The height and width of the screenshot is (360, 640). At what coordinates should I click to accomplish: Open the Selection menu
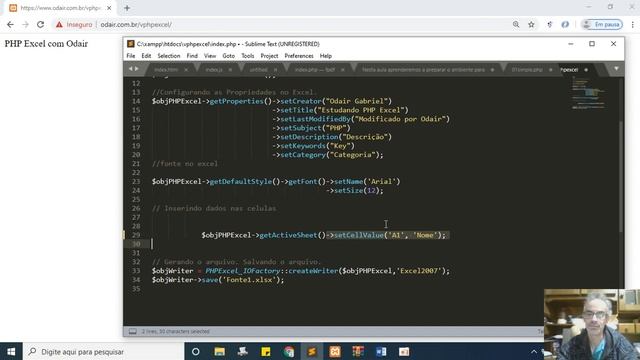pyautogui.click(x=169, y=56)
